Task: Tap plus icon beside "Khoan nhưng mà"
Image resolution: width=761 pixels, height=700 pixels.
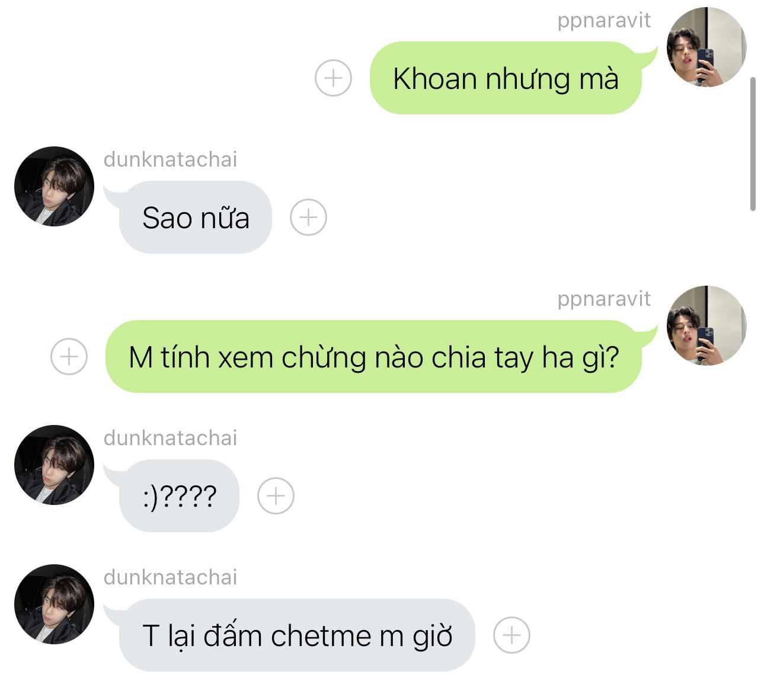Action: point(333,78)
